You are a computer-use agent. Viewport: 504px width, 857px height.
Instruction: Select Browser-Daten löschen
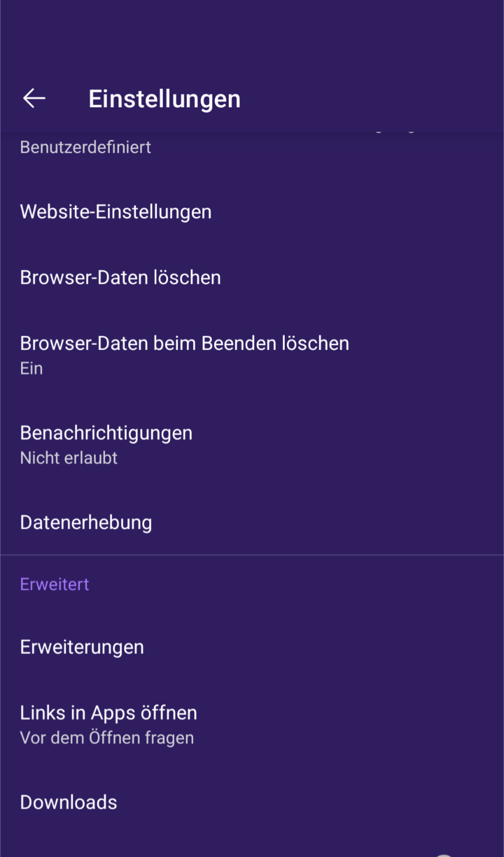coord(120,277)
